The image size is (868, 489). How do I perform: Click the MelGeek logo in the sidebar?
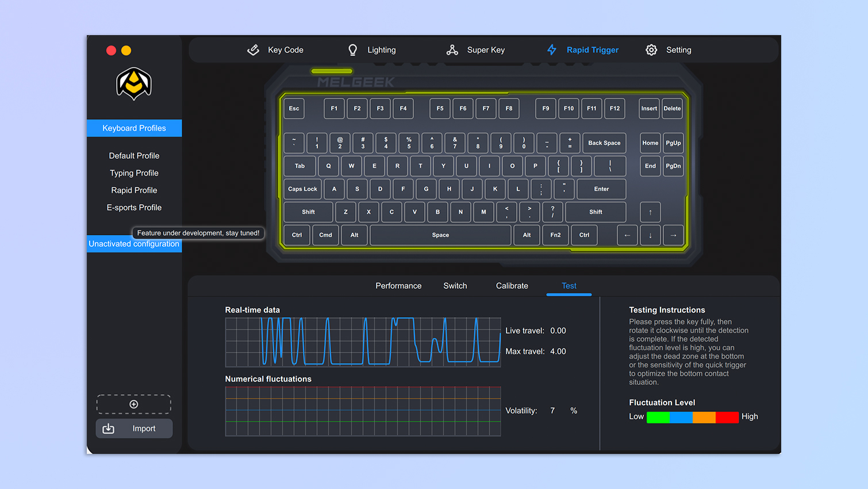point(134,84)
